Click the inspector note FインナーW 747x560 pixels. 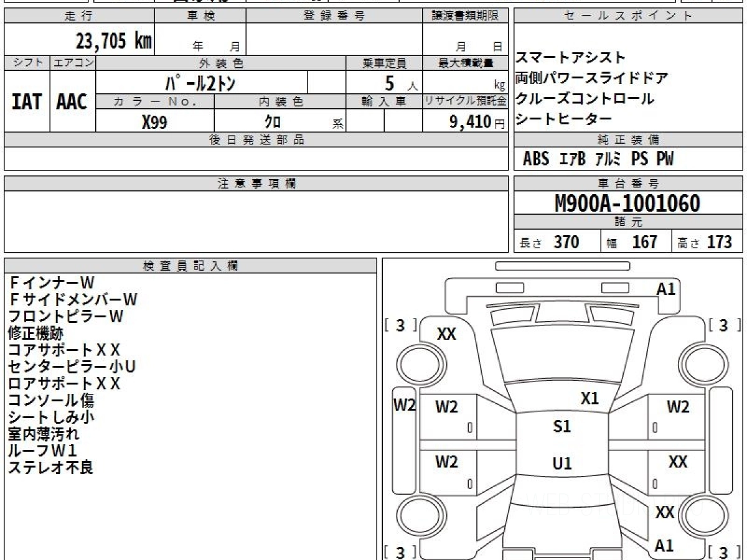52,283
